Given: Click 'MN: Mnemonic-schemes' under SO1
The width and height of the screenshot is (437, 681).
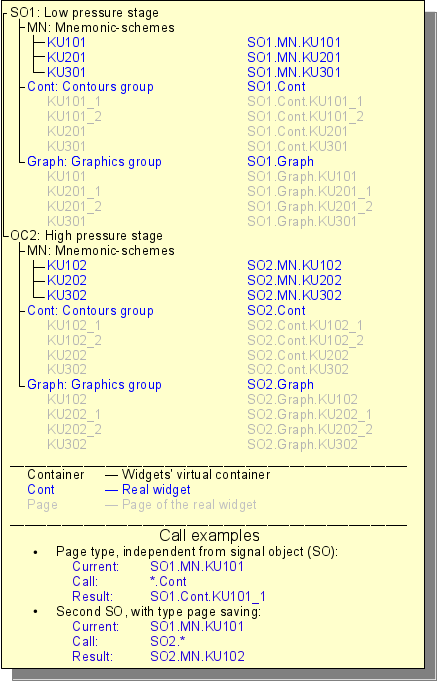Looking at the screenshot, I should click(101, 28).
